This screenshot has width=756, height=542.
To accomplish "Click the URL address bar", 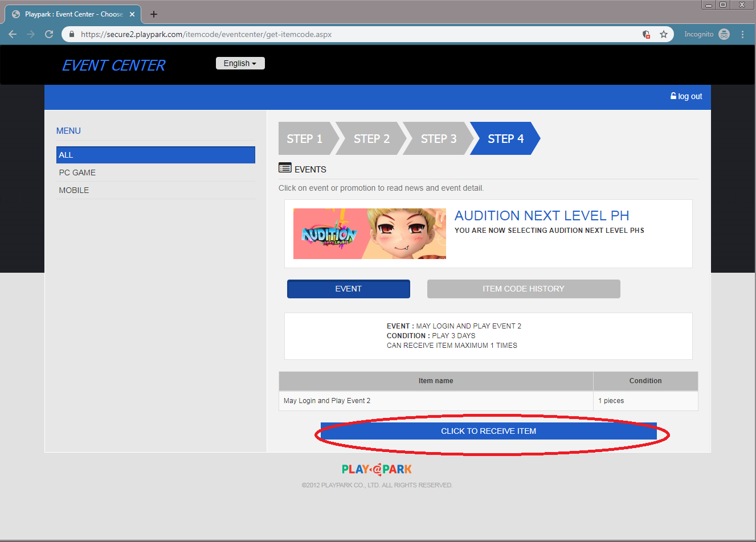I will (x=353, y=34).
